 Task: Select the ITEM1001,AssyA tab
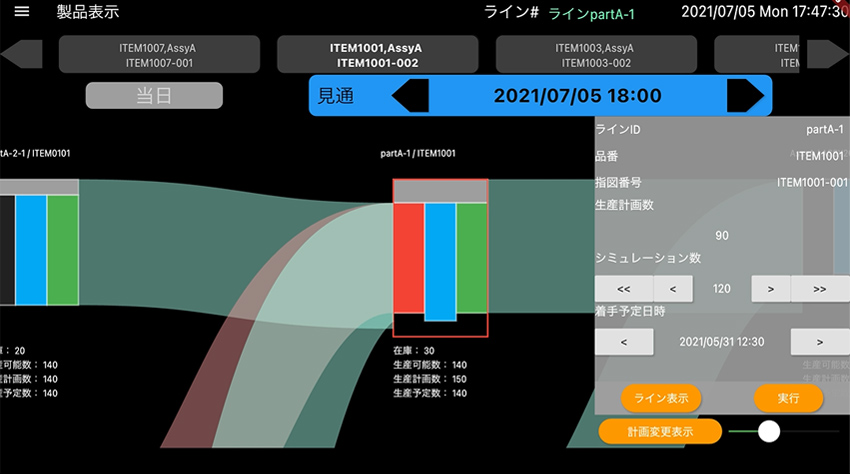point(376,55)
